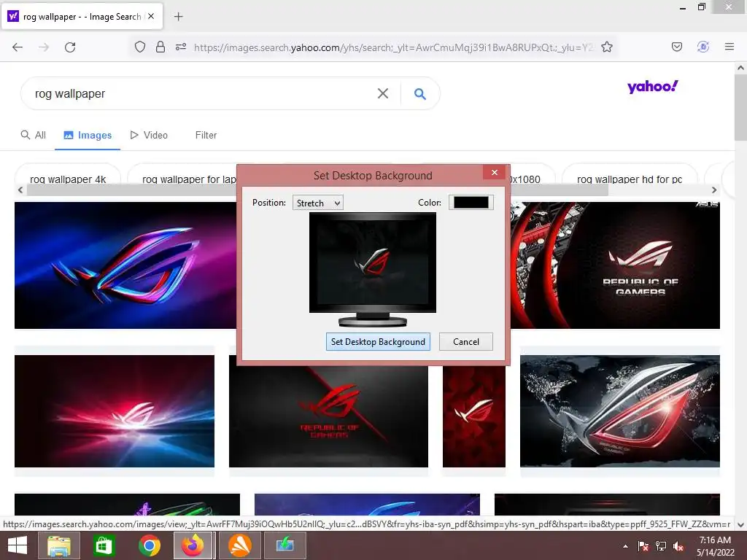Open the orange app icon in taskbar
Viewport: 747px width, 560px height.
pyautogui.click(x=239, y=545)
